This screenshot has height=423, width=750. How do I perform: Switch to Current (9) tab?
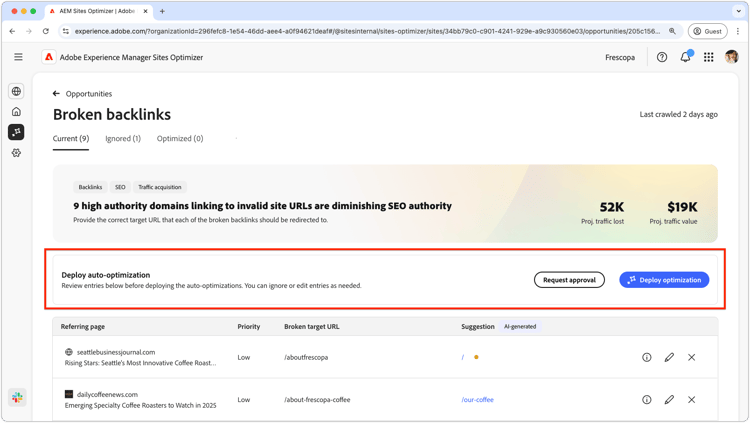[x=71, y=139]
